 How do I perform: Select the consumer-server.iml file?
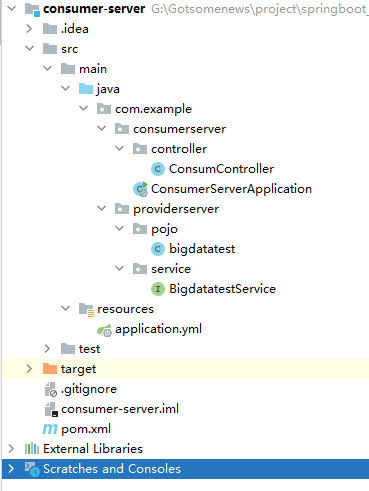pos(120,409)
